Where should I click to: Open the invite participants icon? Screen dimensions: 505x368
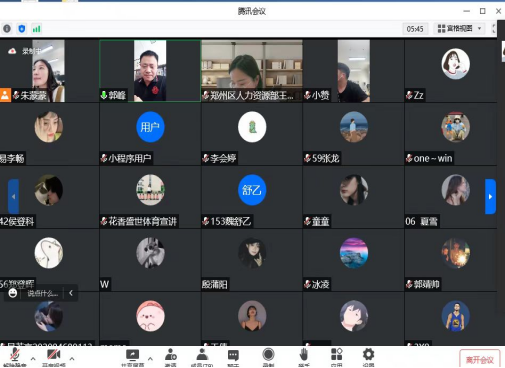pyautogui.click(x=171, y=356)
